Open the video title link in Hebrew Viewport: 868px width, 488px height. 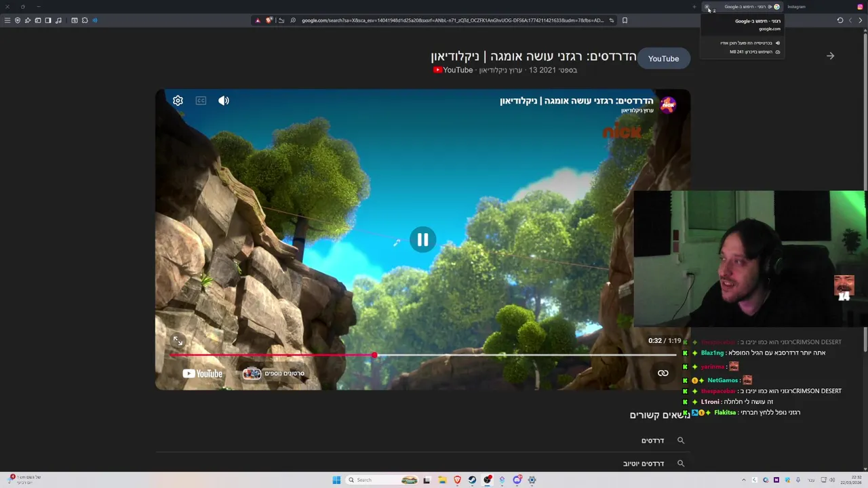(534, 56)
